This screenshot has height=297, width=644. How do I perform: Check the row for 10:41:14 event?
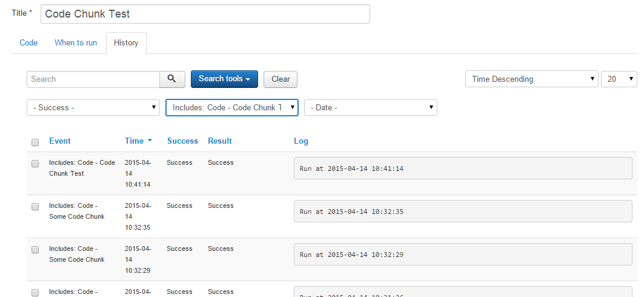pyautogui.click(x=35, y=164)
